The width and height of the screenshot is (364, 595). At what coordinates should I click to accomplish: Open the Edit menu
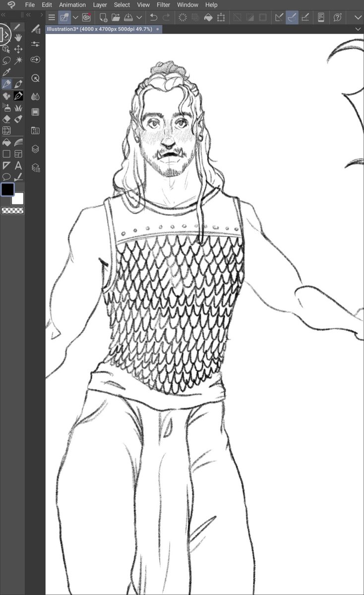[47, 5]
